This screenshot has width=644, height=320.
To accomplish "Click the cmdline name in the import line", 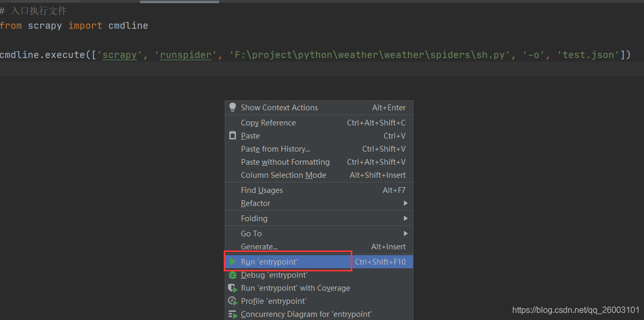I will tap(128, 26).
